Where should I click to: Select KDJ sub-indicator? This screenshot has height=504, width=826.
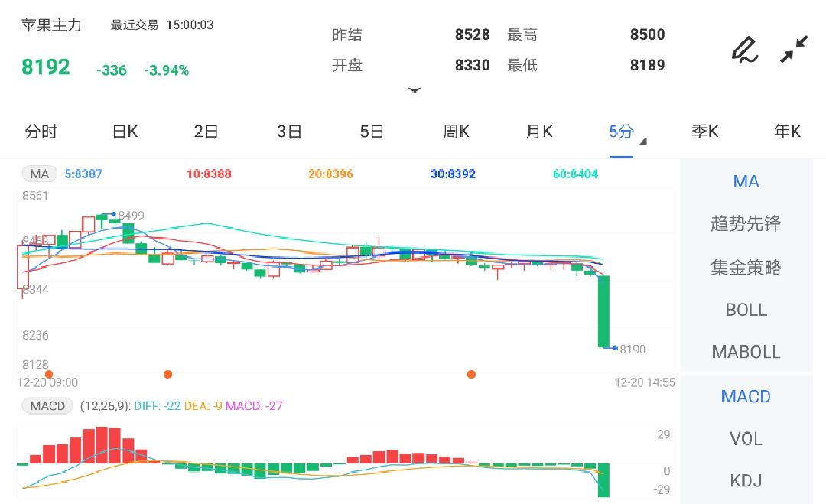[746, 481]
